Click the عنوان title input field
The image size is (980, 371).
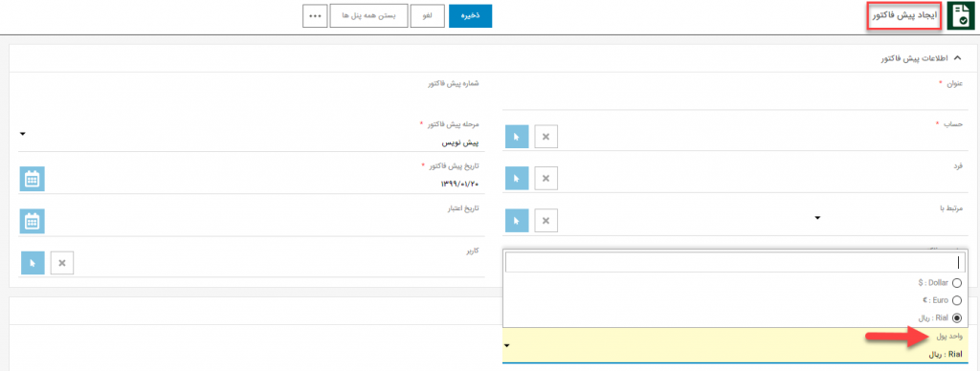pos(736,99)
